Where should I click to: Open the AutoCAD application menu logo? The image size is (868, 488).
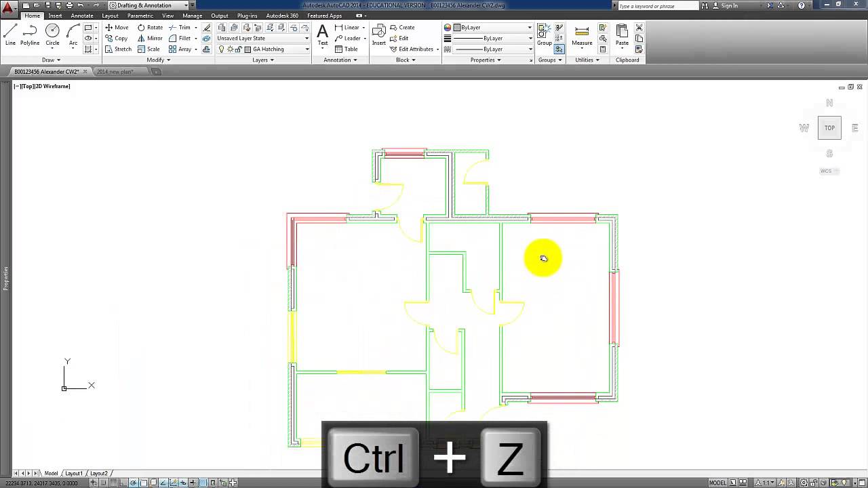coord(8,9)
